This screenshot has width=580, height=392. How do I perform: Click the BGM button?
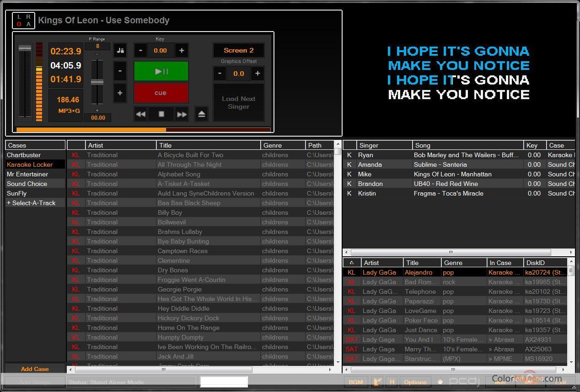pos(356,382)
